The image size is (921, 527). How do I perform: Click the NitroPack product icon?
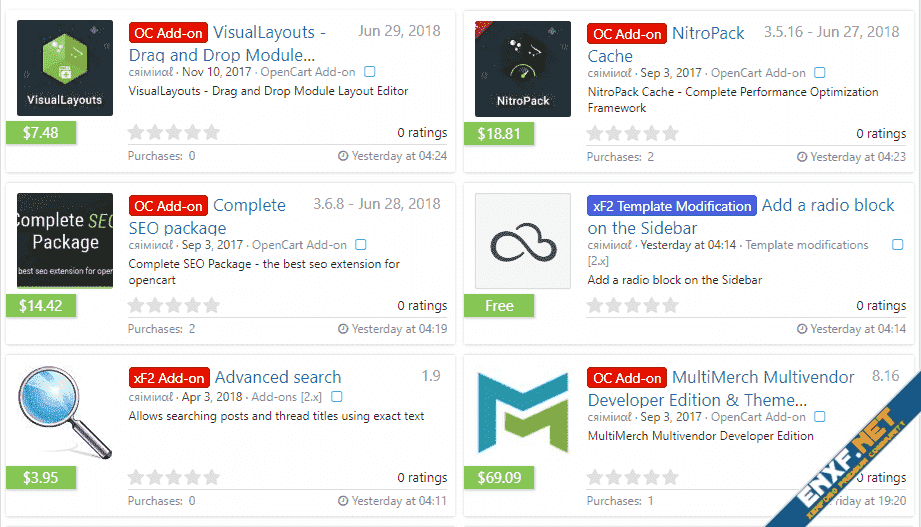tap(523, 68)
